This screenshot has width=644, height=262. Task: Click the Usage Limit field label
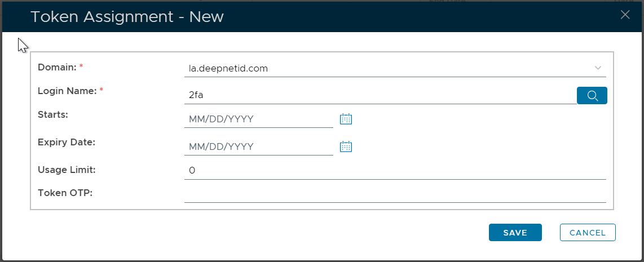point(67,169)
